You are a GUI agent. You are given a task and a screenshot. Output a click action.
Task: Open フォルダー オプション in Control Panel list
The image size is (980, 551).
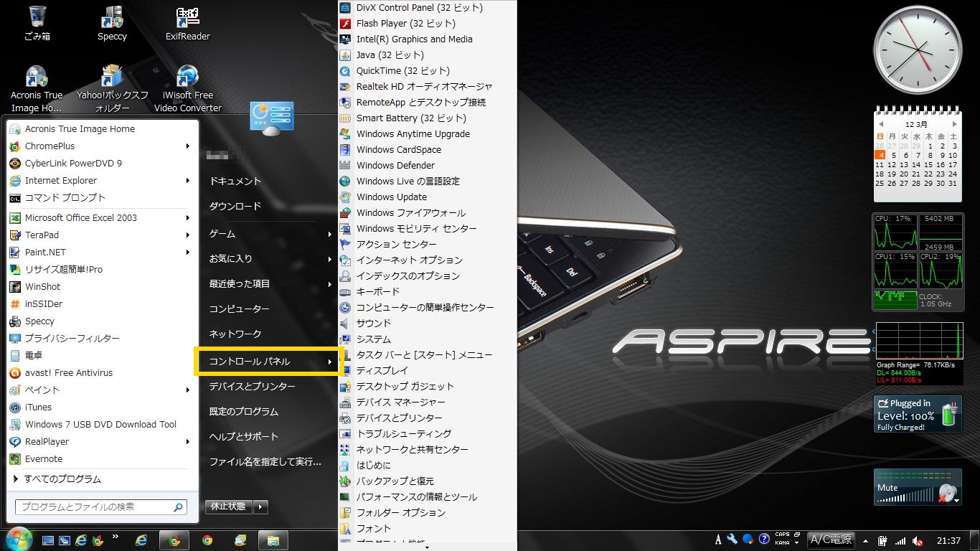tap(427, 512)
